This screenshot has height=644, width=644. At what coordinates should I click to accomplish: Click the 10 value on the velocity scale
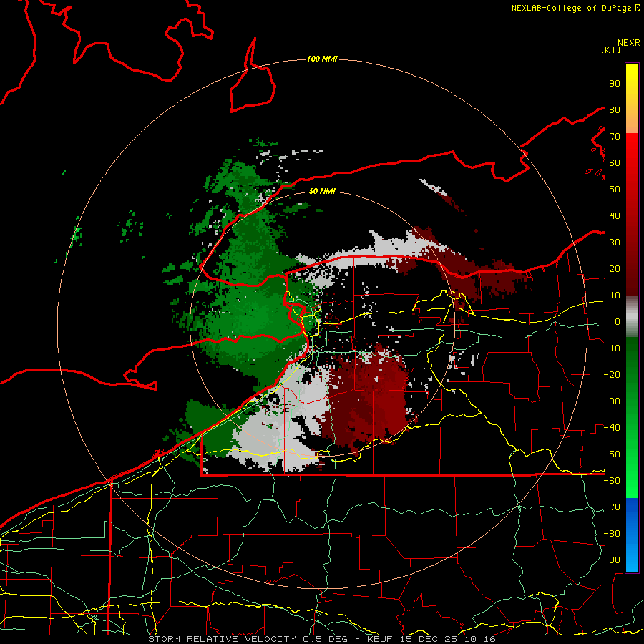point(615,296)
